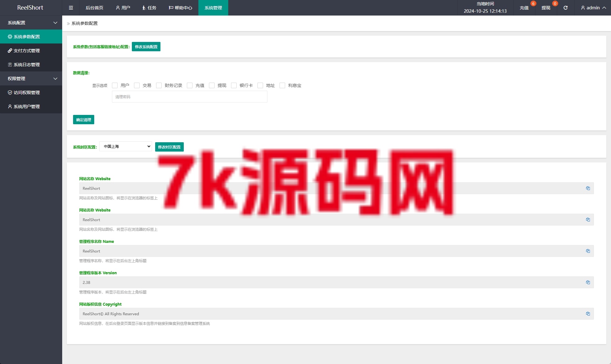
Task: Click the 确定清理 button
Action: click(x=84, y=120)
